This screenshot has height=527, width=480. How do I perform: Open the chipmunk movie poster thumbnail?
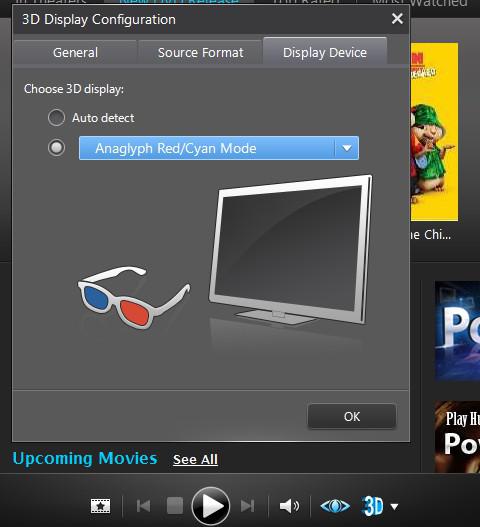[x=434, y=132]
